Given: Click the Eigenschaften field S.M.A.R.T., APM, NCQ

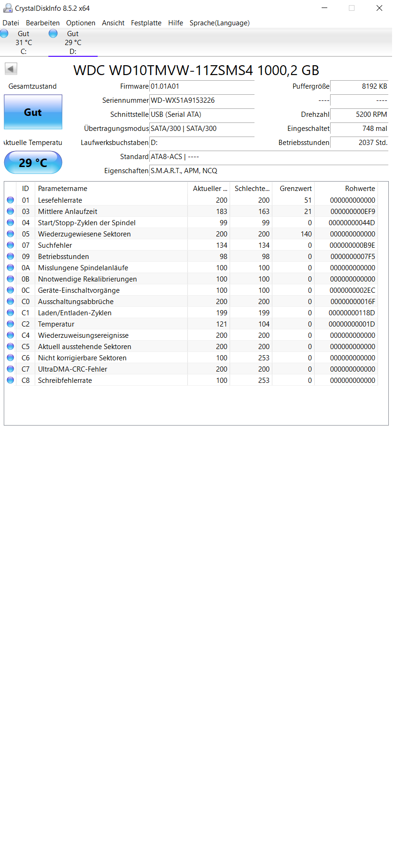Looking at the screenshot, I should pyautogui.click(x=269, y=171).
